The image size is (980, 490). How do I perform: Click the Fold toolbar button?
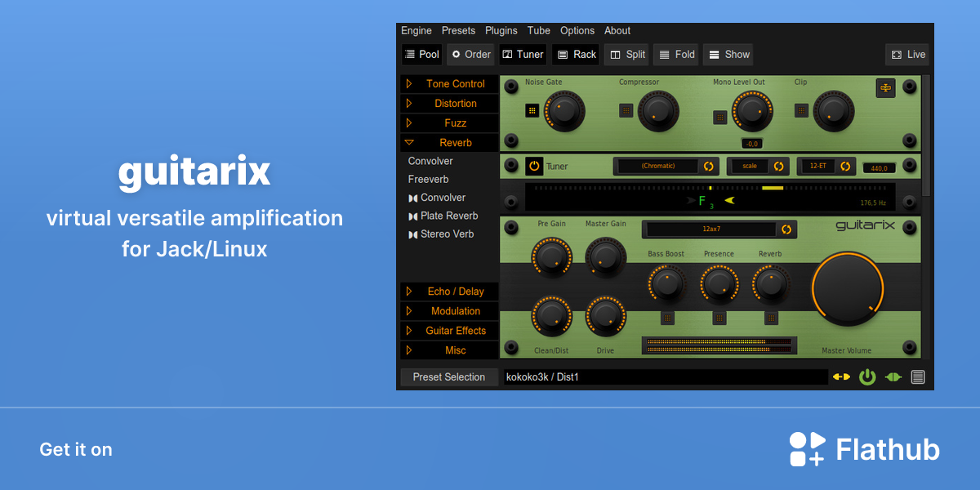677,55
